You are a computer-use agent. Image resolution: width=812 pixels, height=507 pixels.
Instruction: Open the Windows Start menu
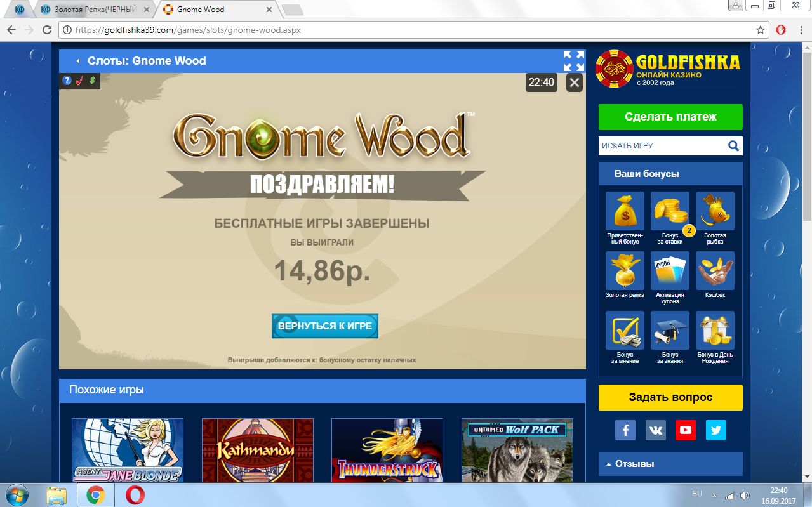click(17, 494)
